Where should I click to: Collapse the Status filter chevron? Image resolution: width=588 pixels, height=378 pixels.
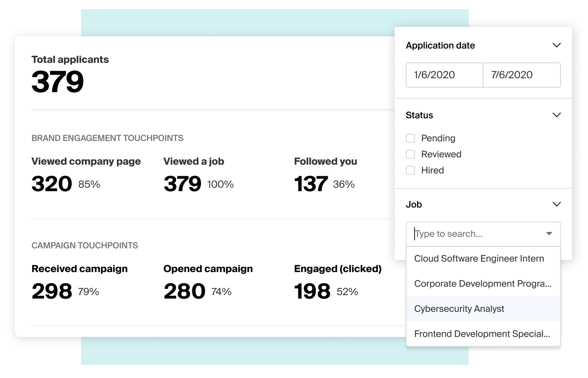point(556,115)
